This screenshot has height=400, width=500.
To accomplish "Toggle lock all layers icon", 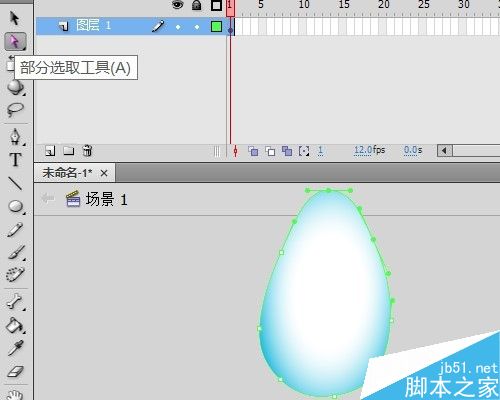I will point(197,5).
